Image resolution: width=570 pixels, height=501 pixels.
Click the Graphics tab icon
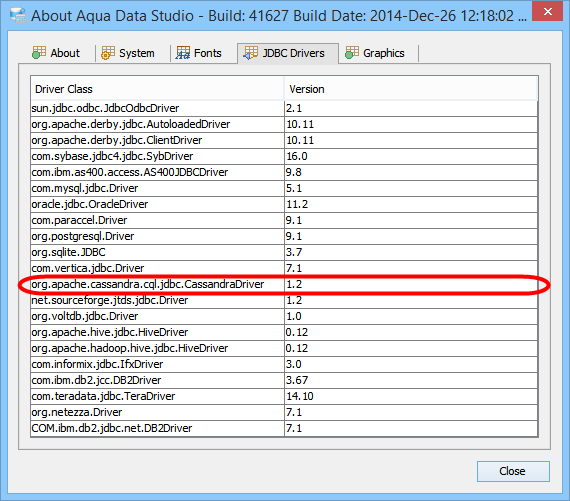pos(352,53)
